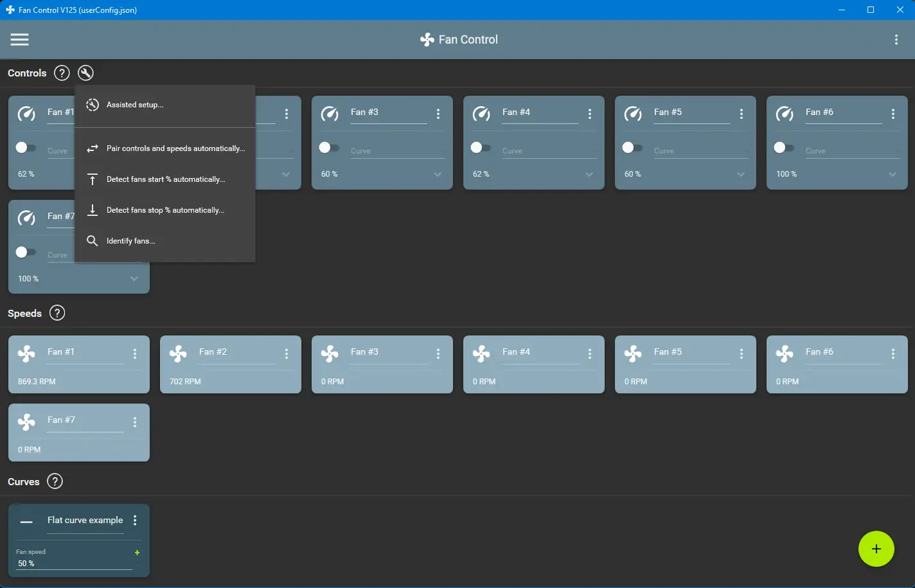Expand the Fan #7 control card chevron
Image resolution: width=915 pixels, height=588 pixels.
tap(134, 278)
